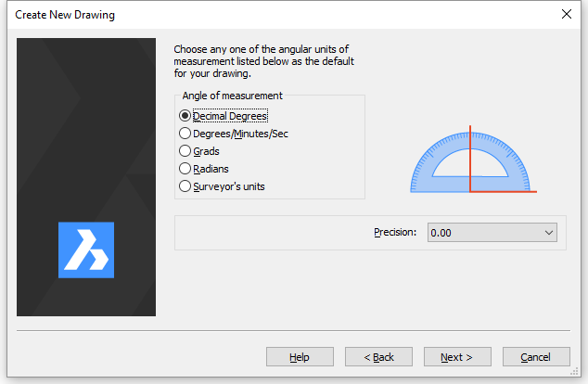The height and width of the screenshot is (384, 588).
Task: Open the Help page
Action: tap(300, 356)
